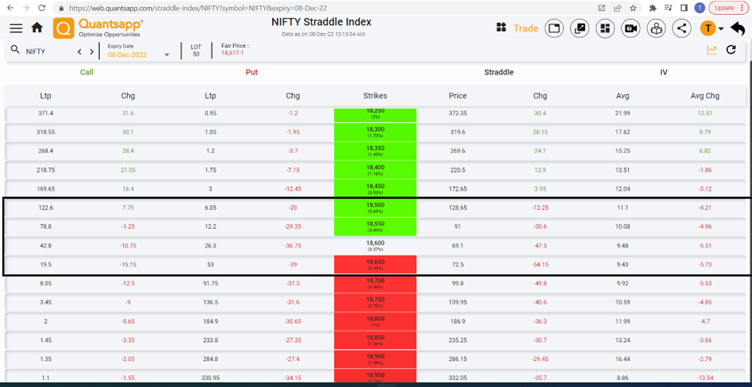Viewport: 752px width, 387px height.
Task: Click the IV section heading
Action: [x=664, y=72]
